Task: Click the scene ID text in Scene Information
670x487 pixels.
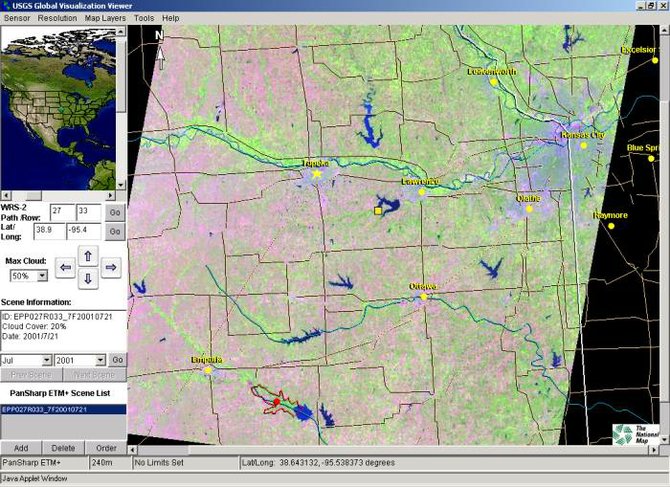Action: pos(57,317)
